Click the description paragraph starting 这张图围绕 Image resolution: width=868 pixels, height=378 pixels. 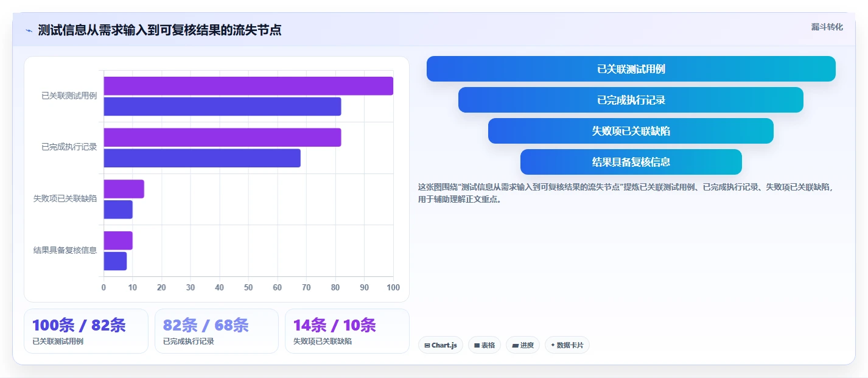coord(626,193)
